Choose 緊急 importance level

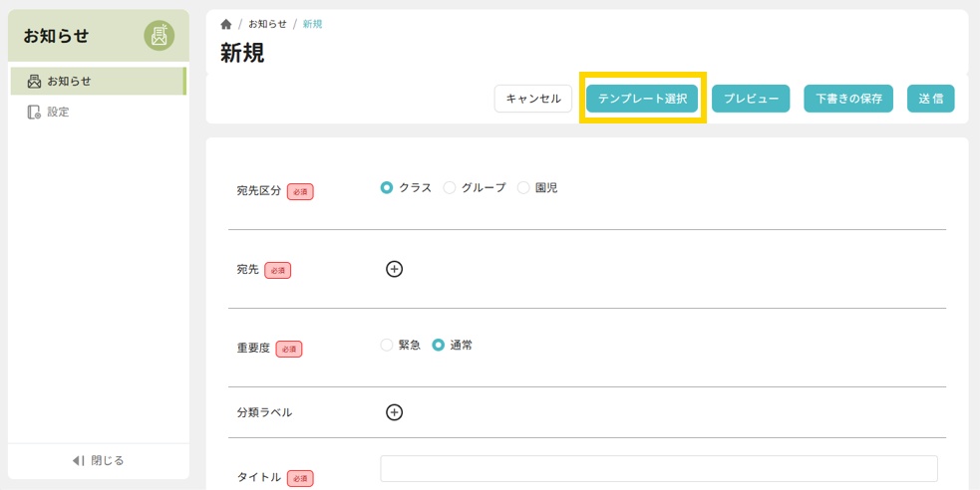(387, 346)
